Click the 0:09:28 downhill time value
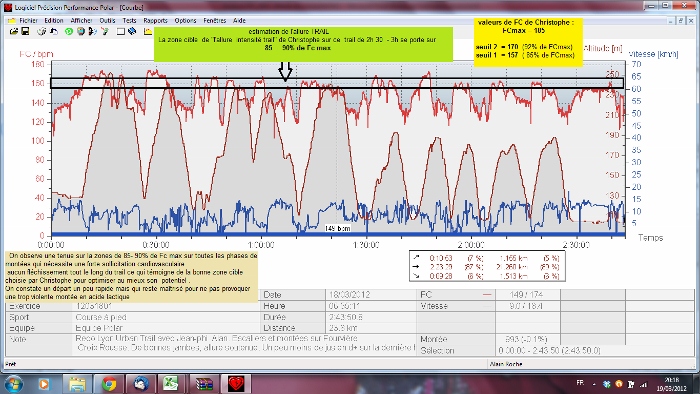Image resolution: width=700 pixels, height=394 pixels. (x=441, y=276)
